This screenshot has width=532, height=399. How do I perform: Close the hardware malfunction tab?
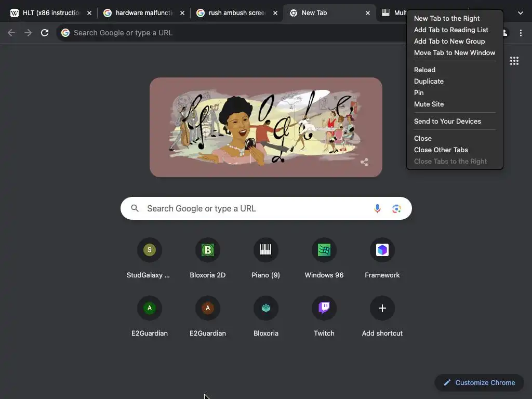[x=182, y=13]
